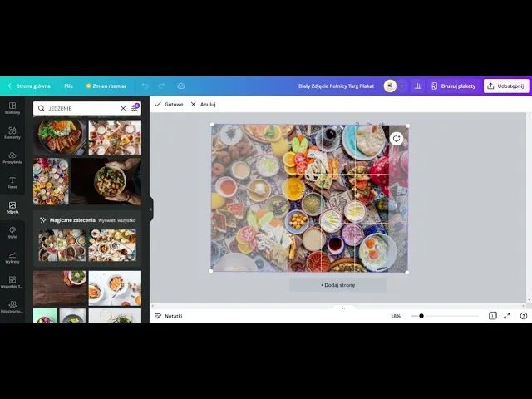The image size is (532, 399).
Task: Open the Tekst sidebar tab
Action: 12,183
